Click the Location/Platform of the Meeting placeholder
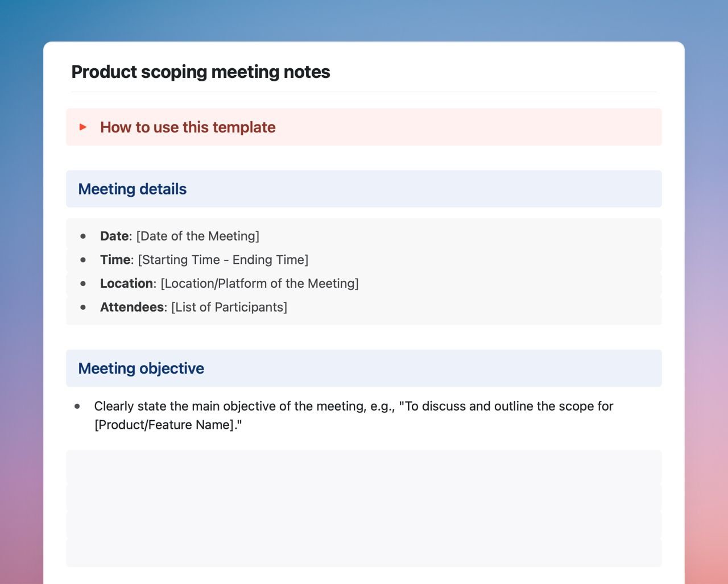Screen dimensions: 728x584 pyautogui.click(x=260, y=283)
